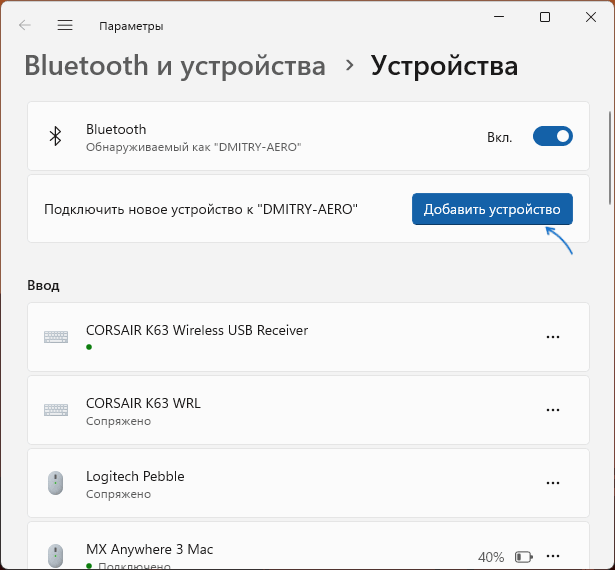The image size is (615, 570).
Task: Open the hamburger navigation menu
Action: tap(65, 25)
